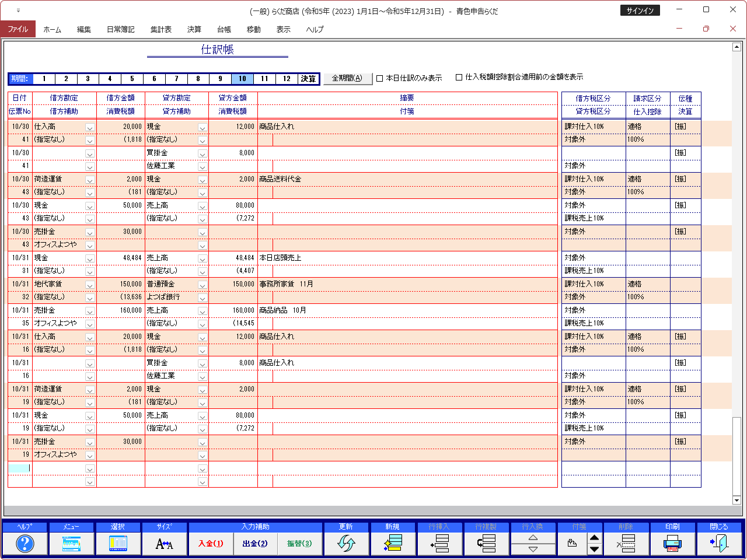Click the 本日店頭売上 summary cell
The image size is (747, 560).
coord(407,258)
